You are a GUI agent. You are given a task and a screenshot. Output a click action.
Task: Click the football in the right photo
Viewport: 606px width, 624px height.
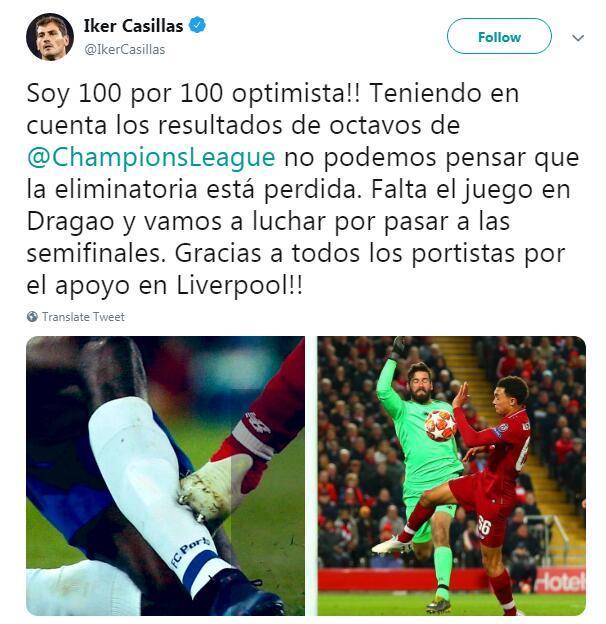[x=440, y=425]
